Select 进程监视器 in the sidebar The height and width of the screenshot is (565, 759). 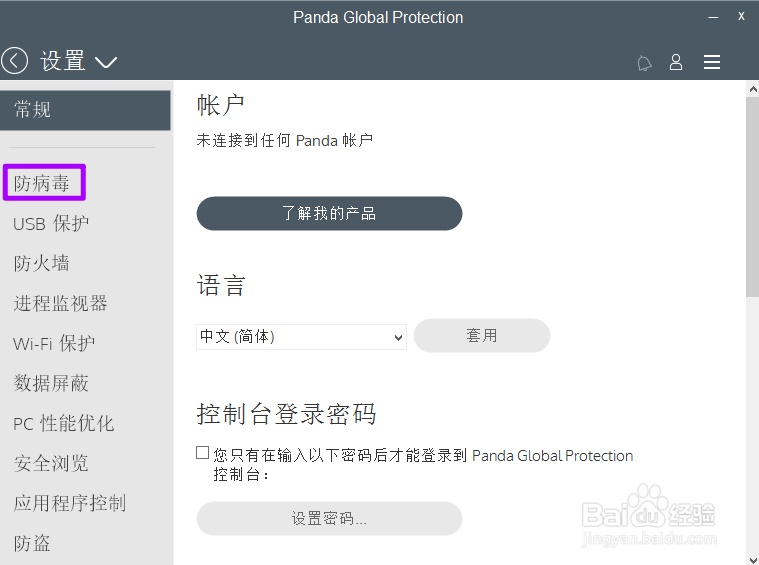[x=61, y=304]
